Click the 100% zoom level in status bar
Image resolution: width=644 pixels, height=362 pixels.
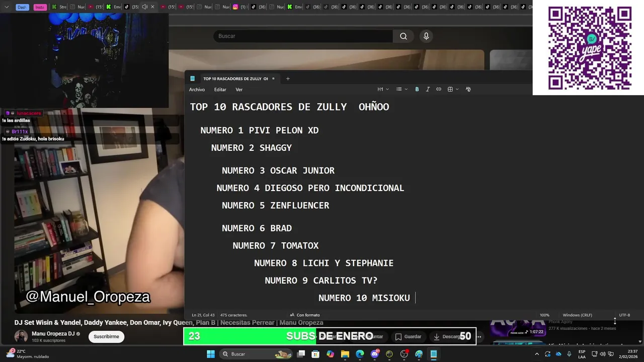pyautogui.click(x=544, y=315)
